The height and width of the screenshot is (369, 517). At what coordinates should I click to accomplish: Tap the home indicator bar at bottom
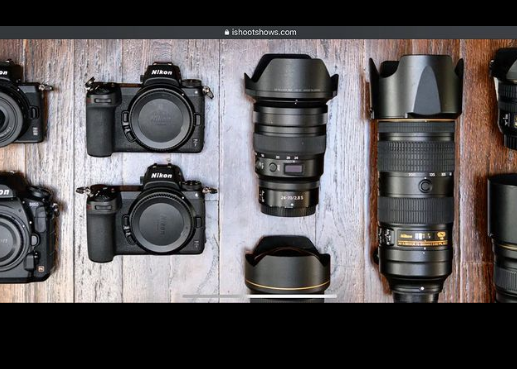(260, 296)
